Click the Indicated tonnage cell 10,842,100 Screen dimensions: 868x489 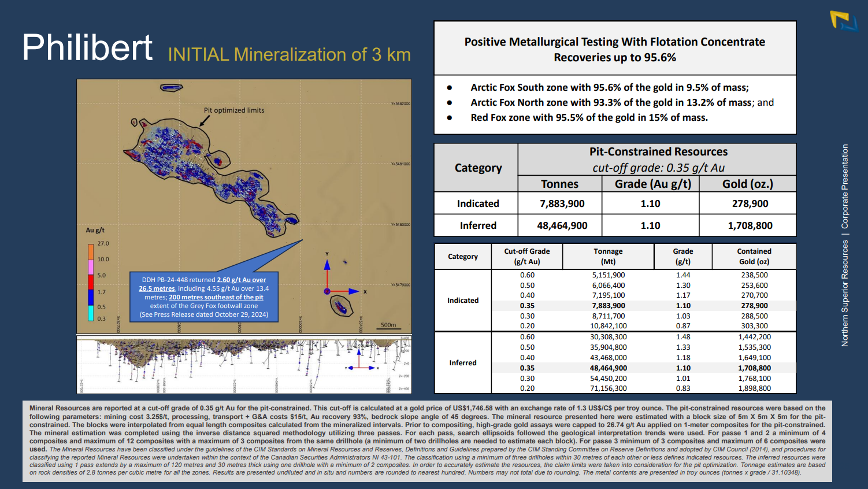click(609, 326)
